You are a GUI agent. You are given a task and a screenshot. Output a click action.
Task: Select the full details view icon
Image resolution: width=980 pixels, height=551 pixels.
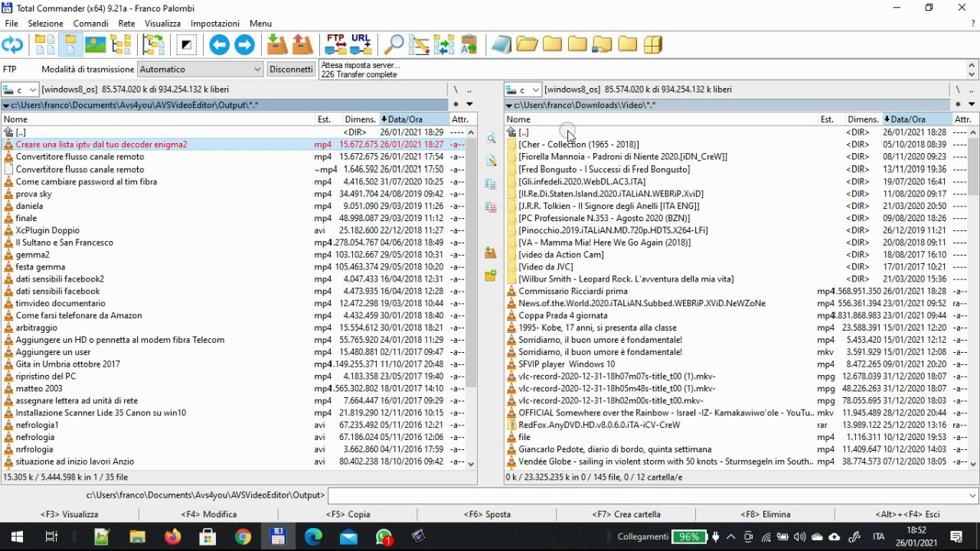point(70,45)
